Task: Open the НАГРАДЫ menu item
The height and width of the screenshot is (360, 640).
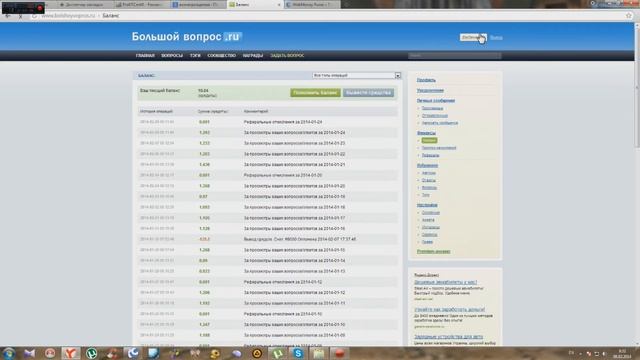Action: click(253, 56)
